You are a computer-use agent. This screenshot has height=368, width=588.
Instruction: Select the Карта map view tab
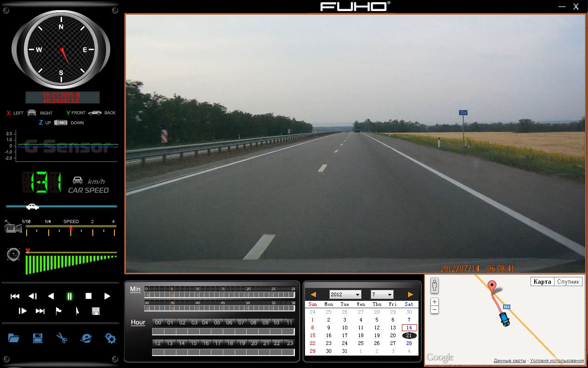click(542, 282)
